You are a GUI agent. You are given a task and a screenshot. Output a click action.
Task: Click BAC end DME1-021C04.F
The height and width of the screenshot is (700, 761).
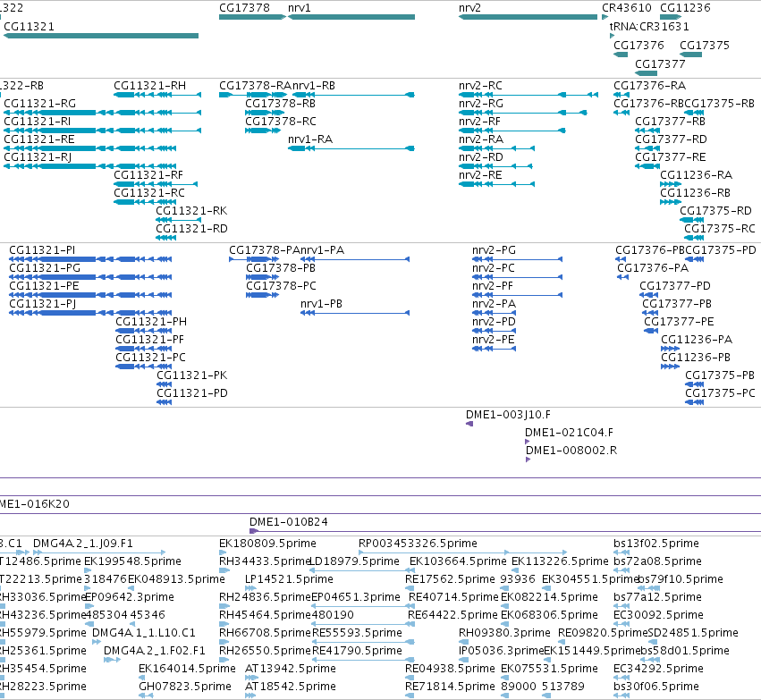(x=569, y=433)
